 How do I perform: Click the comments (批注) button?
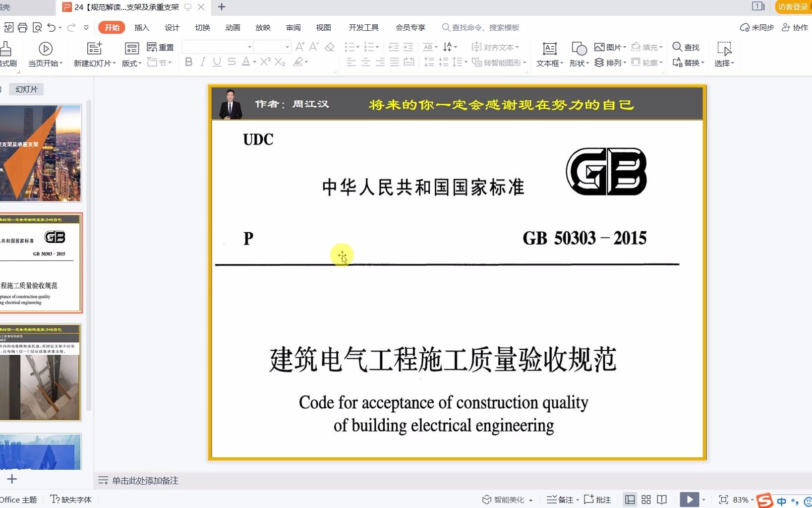click(x=597, y=500)
